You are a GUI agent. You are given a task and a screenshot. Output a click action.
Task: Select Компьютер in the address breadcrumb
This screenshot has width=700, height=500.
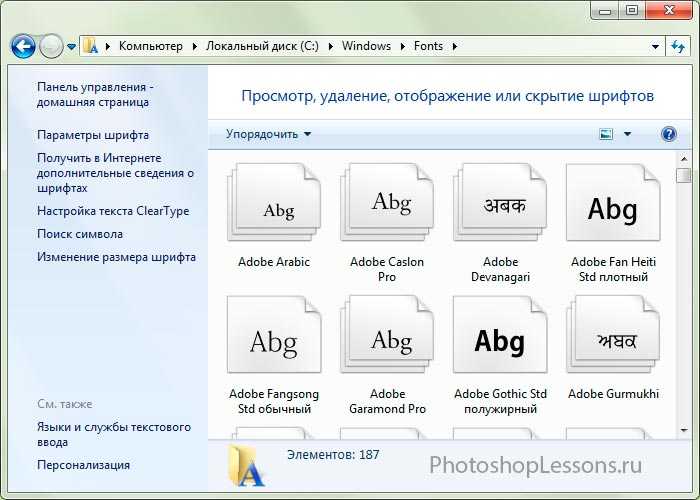pos(150,46)
